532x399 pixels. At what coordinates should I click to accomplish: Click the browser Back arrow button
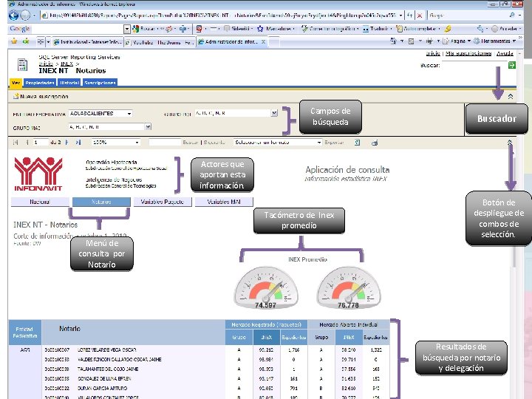pos(13,16)
